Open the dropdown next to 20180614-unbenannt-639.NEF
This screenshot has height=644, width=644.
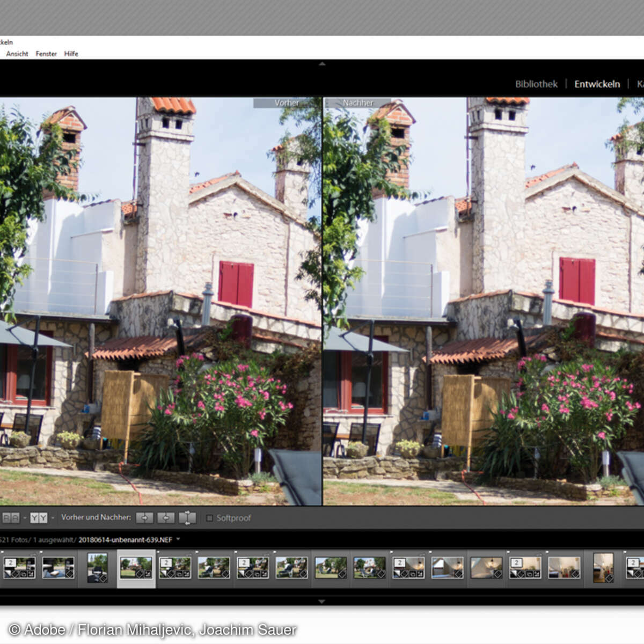click(178, 539)
